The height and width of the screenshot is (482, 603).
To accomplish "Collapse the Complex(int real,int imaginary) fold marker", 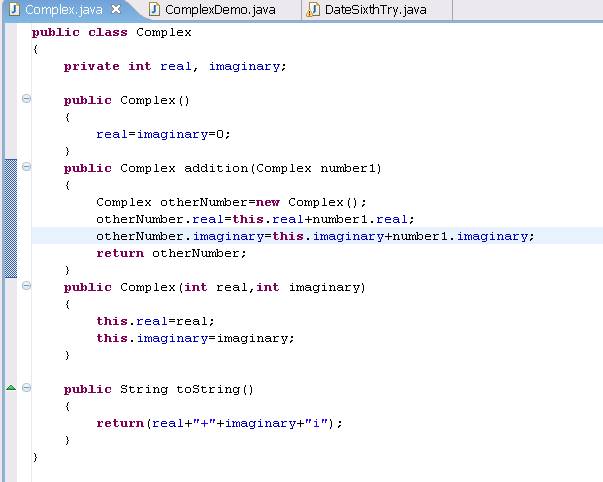I will coord(26,285).
